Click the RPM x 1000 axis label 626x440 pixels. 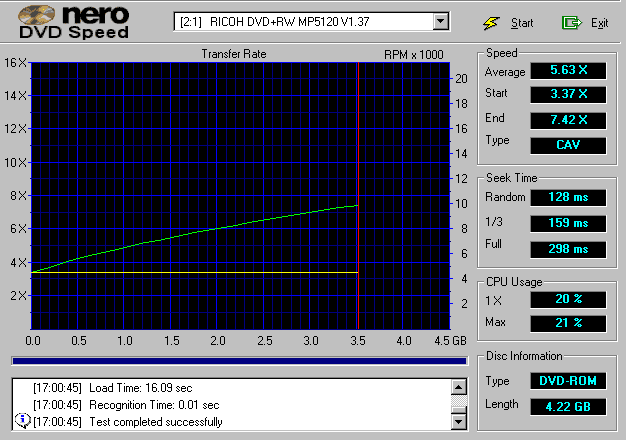click(414, 55)
